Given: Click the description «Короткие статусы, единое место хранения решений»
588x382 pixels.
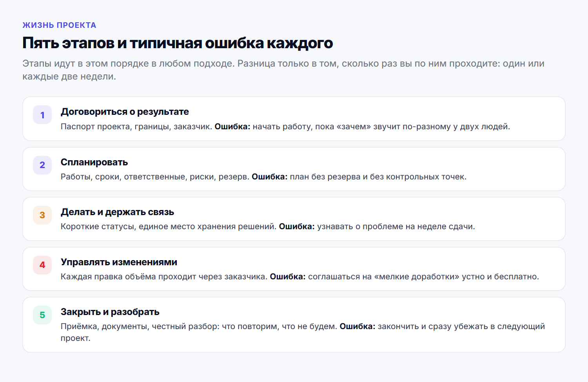Looking at the screenshot, I should click(169, 226).
